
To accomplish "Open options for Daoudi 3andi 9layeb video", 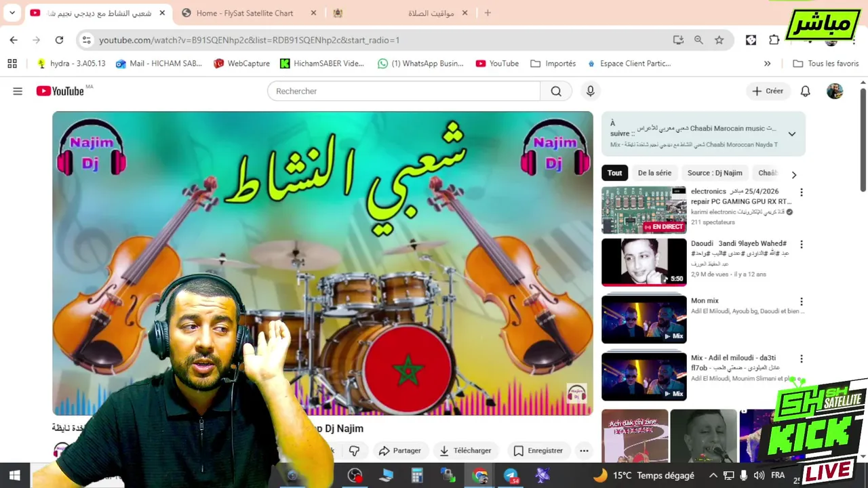I will (802, 245).
